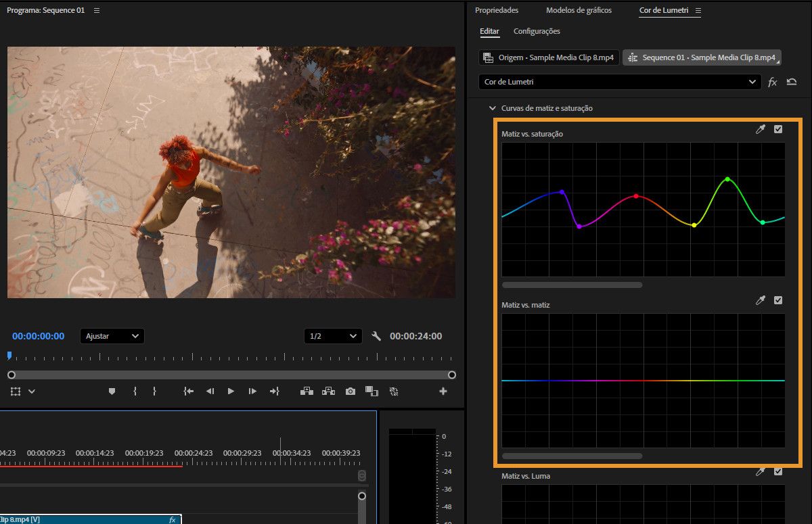Screen dimensions: 812x524
Task: Click the Export Frame camera icon
Action: click(x=350, y=391)
